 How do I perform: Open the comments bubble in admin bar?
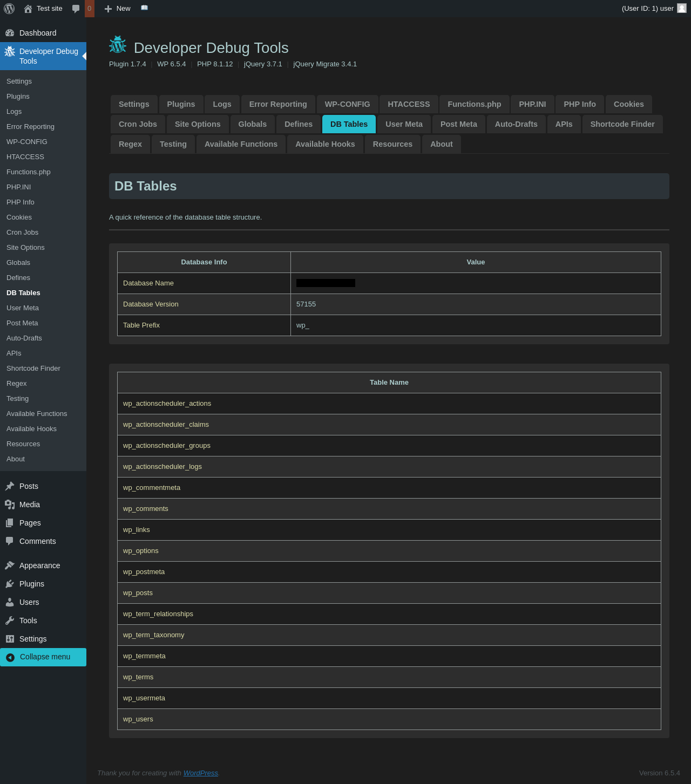(x=76, y=9)
